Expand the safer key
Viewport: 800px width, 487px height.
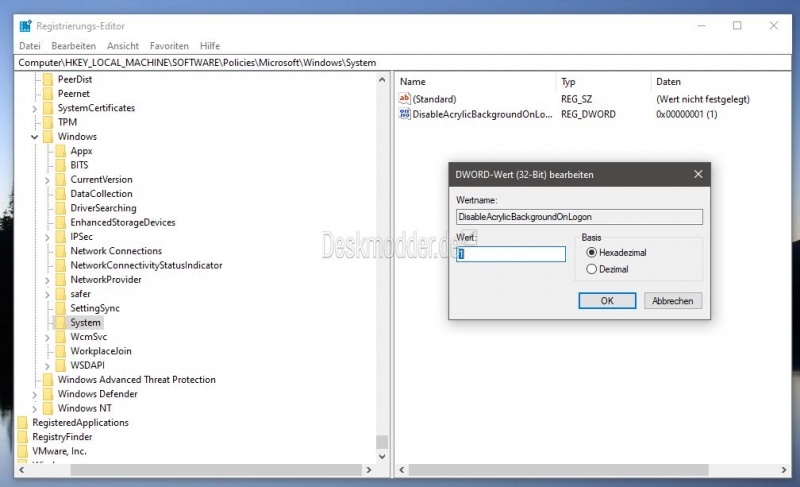(x=47, y=294)
